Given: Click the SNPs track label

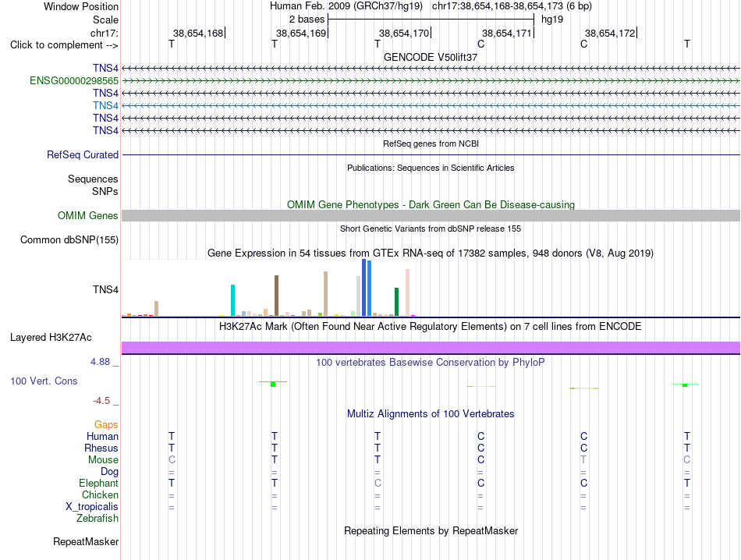Looking at the screenshot, I should (x=105, y=191).
